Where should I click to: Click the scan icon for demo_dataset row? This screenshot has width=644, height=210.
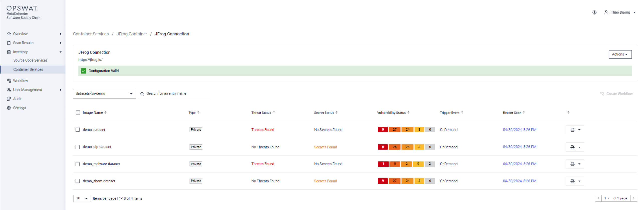(x=572, y=130)
